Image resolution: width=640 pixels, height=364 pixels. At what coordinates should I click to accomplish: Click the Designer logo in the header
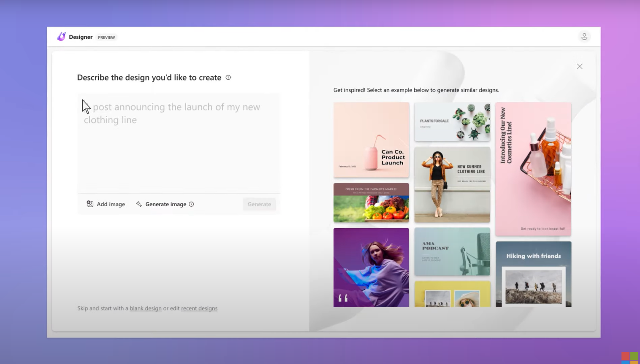(62, 37)
